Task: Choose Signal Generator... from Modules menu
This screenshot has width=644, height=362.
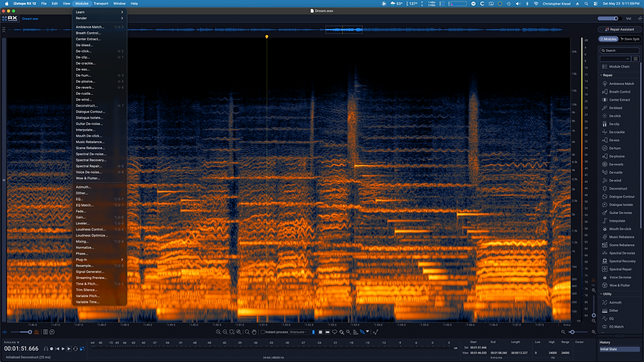Action: (x=99, y=272)
